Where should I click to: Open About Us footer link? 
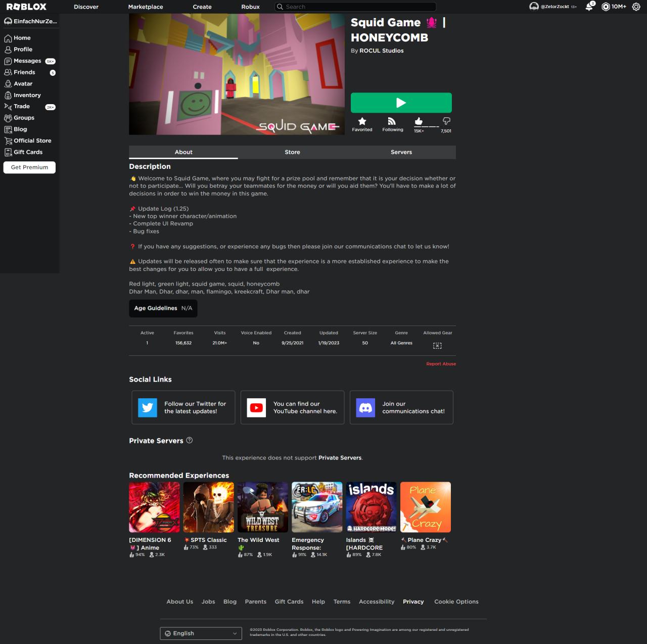180,602
